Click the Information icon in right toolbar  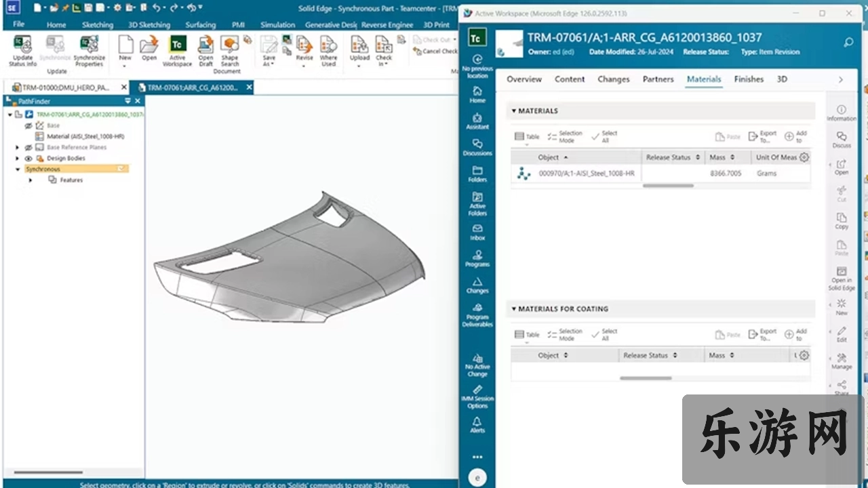pyautogui.click(x=842, y=113)
